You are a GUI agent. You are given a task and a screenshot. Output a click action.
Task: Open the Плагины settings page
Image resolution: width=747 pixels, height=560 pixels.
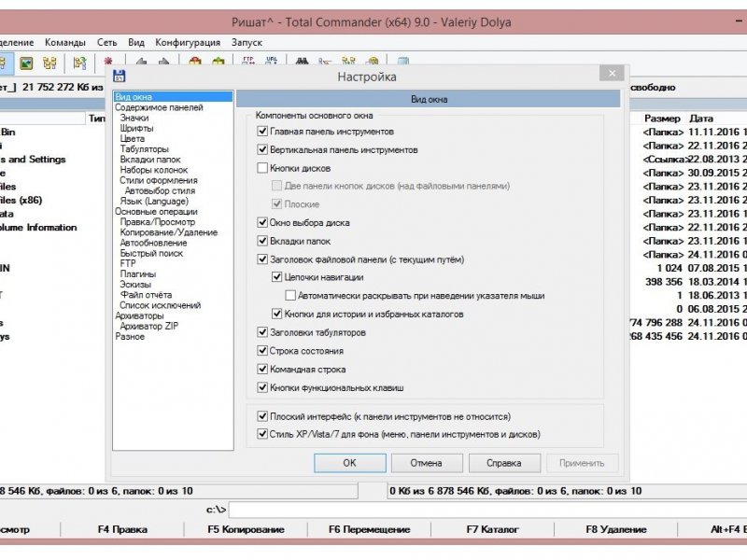pos(138,274)
